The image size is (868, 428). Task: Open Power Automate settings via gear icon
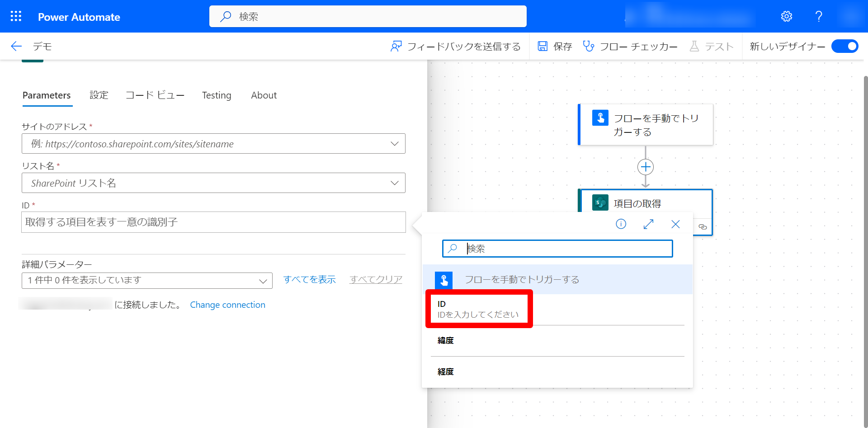pos(786,16)
